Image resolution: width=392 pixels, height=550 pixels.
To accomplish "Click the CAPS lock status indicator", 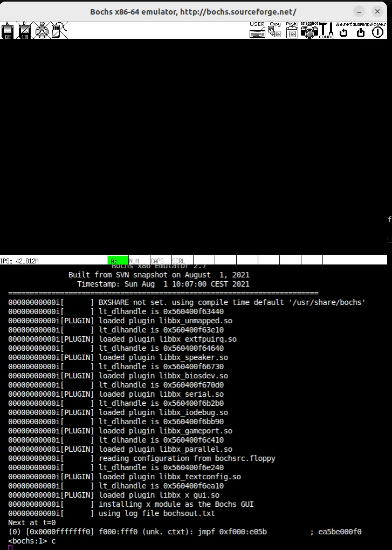I will coord(161,261).
